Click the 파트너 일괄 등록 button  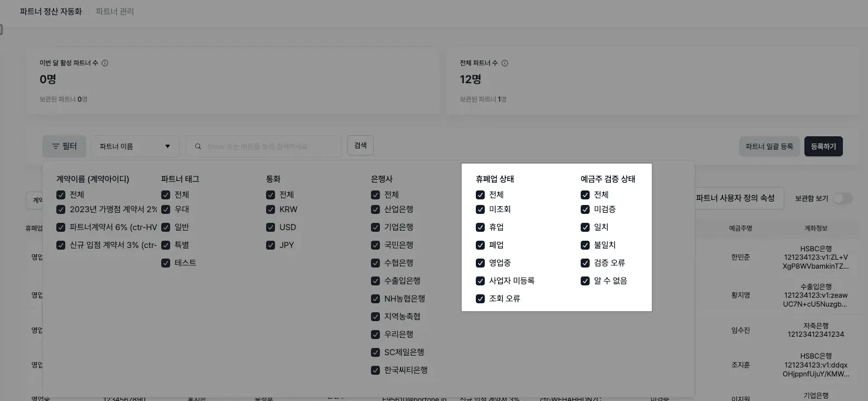pyautogui.click(x=769, y=146)
